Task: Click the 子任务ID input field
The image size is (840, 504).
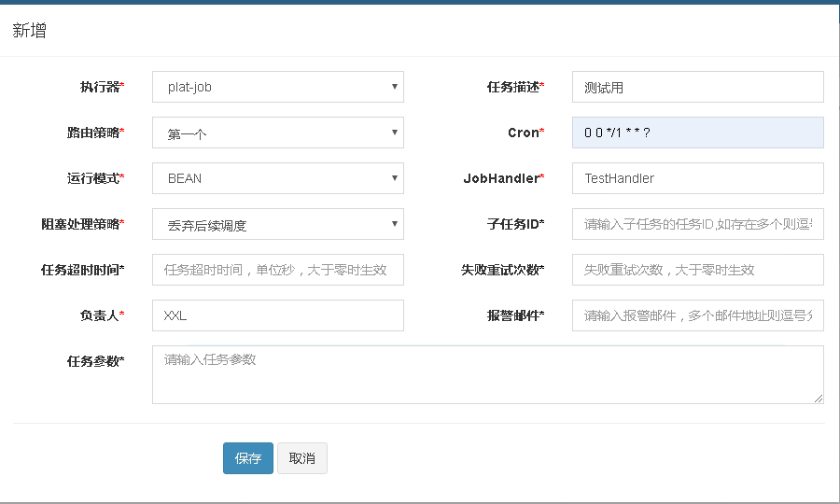Action: coord(697,224)
